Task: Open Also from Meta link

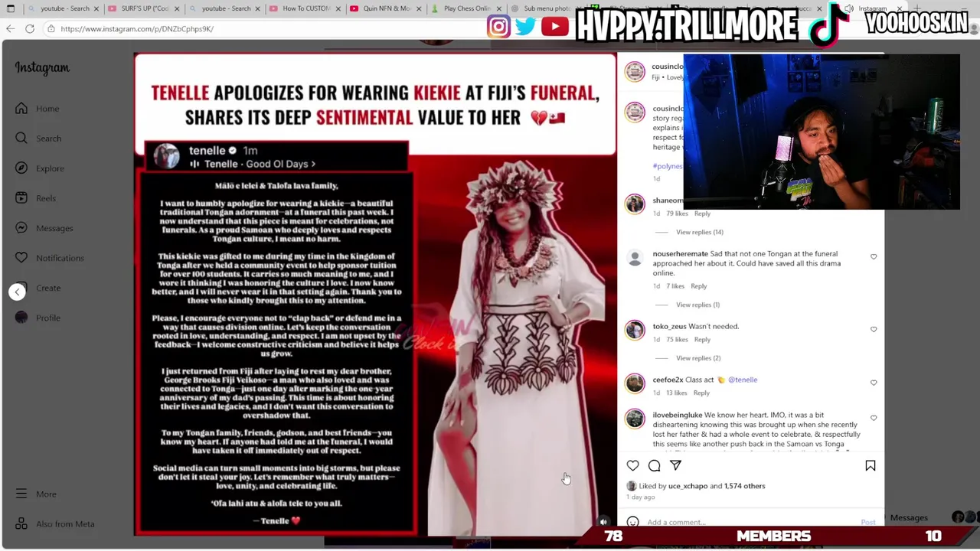Action: [x=55, y=524]
